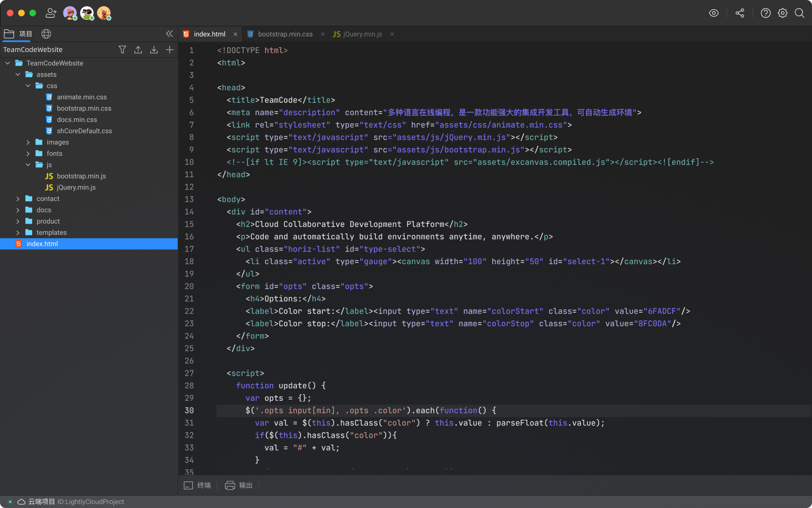Place cursor on line number 1
The height and width of the screenshot is (508, 812).
191,50
